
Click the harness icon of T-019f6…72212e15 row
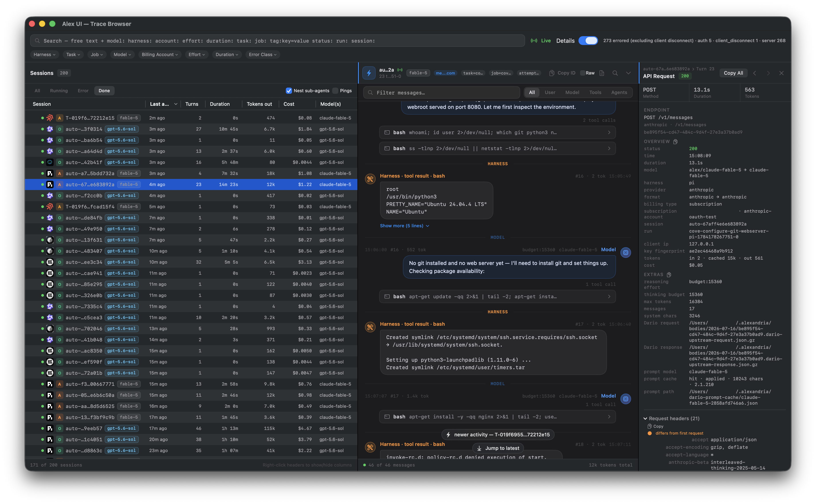tap(50, 118)
